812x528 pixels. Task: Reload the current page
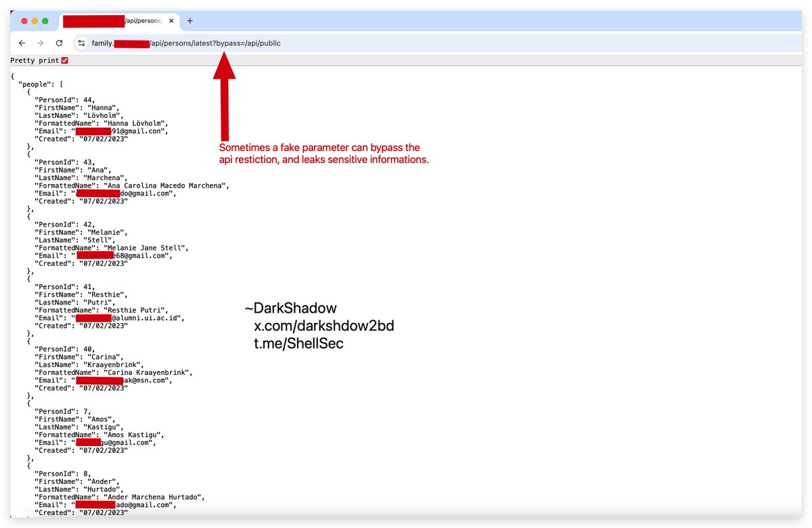60,43
